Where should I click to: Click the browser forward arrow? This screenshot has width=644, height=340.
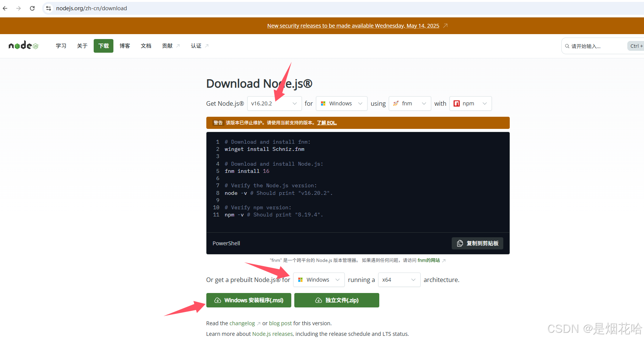(19, 8)
